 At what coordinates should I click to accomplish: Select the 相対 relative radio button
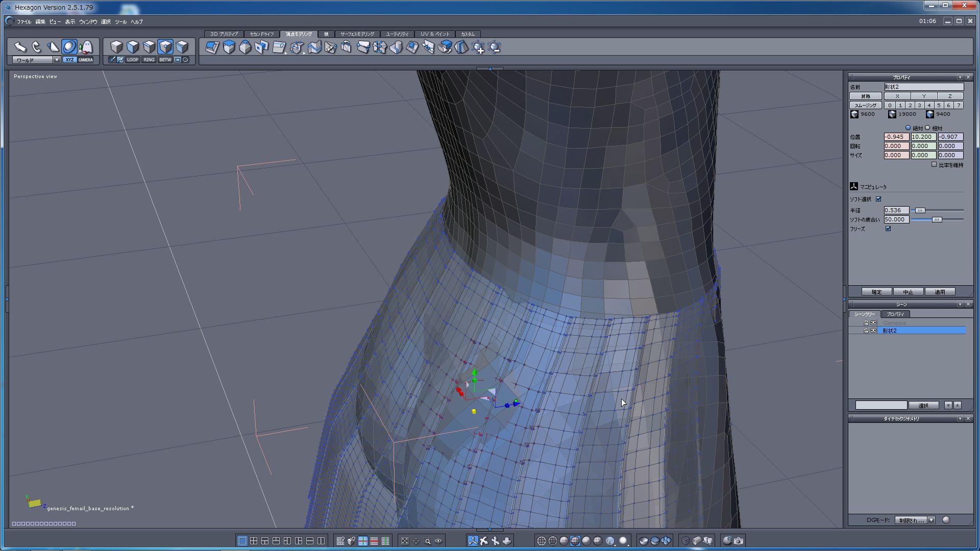[x=928, y=128]
